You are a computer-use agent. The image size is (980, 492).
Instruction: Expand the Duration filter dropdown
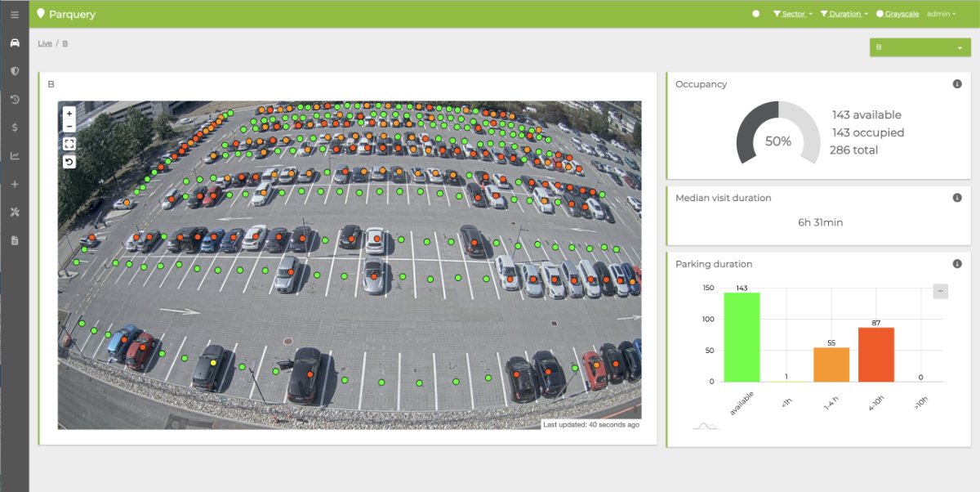point(844,14)
